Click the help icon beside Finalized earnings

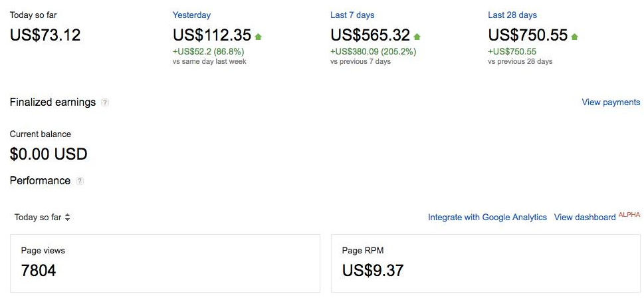[105, 102]
